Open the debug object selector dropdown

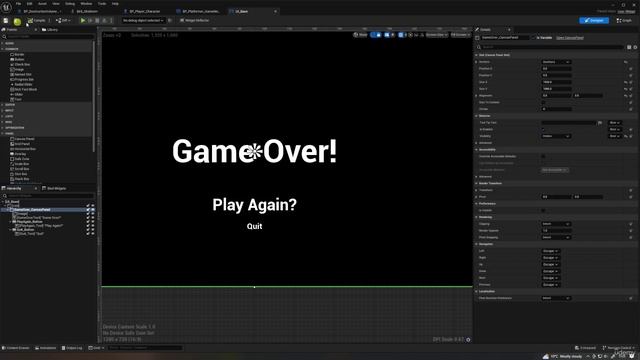tap(143, 20)
